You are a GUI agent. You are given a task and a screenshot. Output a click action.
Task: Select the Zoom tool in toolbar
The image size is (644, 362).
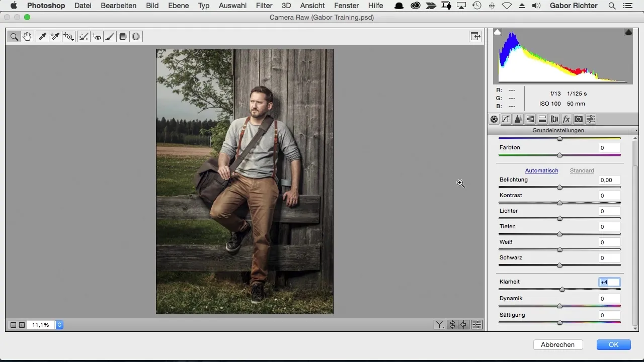click(x=14, y=37)
